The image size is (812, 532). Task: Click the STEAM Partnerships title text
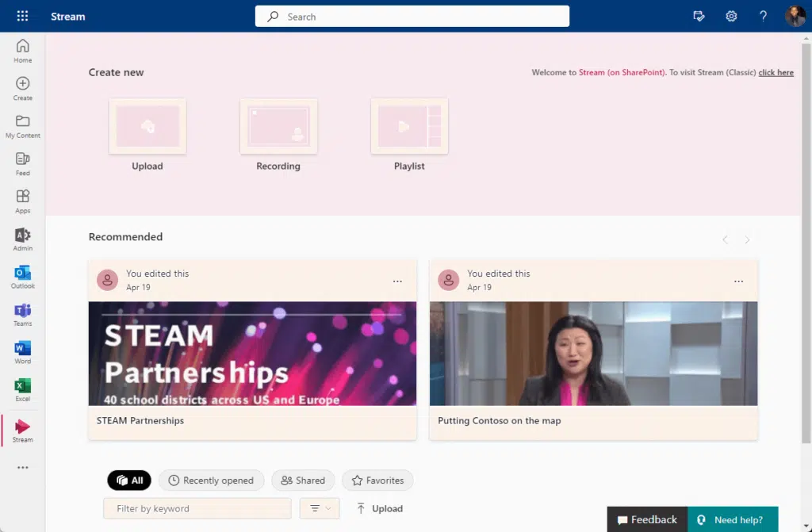pyautogui.click(x=140, y=421)
